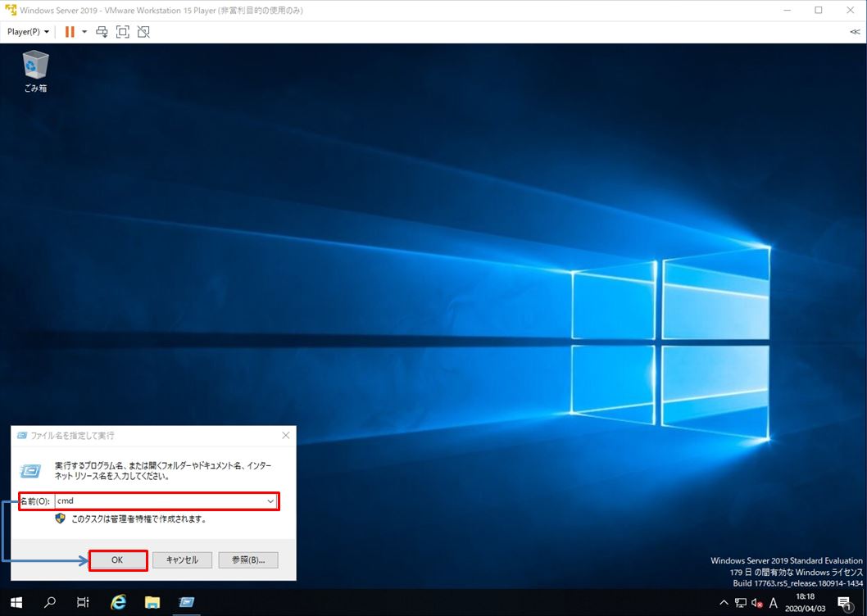Viewport: 867px width, 616px height.
Task: Open the network status tray icon
Action: tap(740, 603)
